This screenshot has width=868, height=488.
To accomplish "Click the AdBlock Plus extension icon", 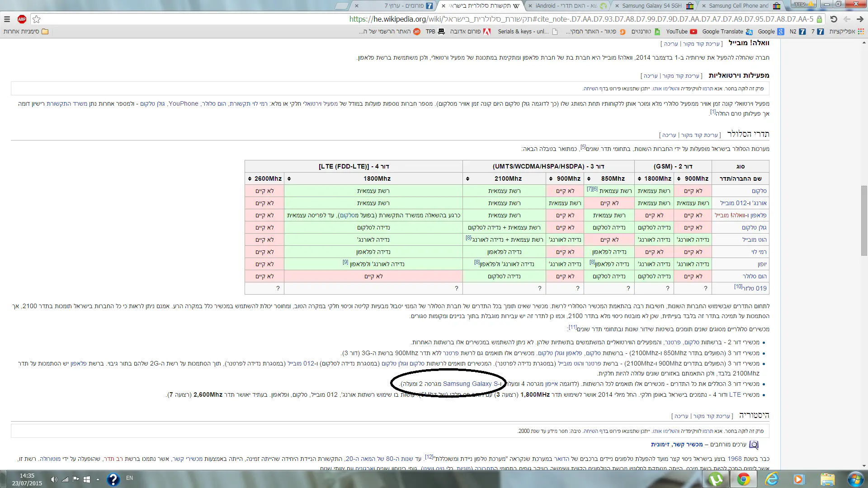I will (22, 19).
